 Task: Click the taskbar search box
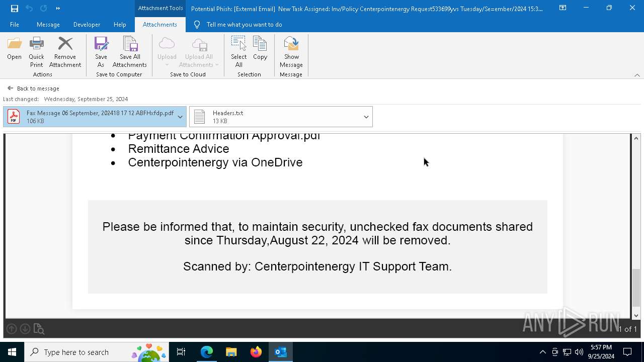[x=97, y=352]
